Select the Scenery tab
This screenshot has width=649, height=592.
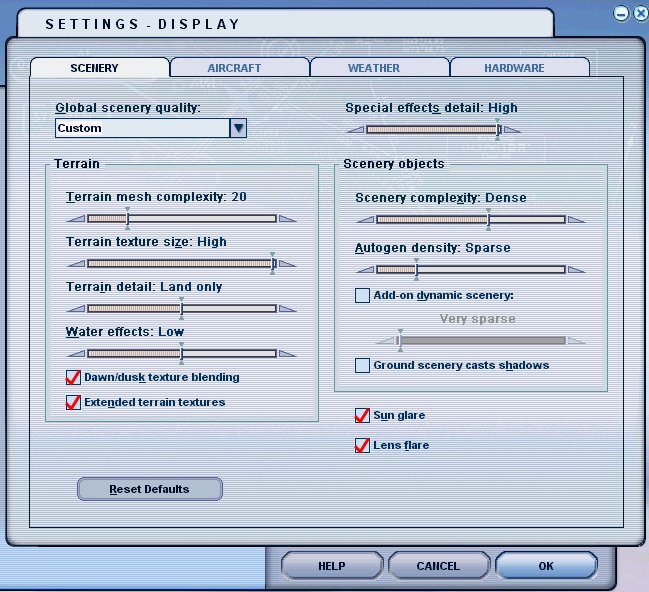(x=100, y=67)
